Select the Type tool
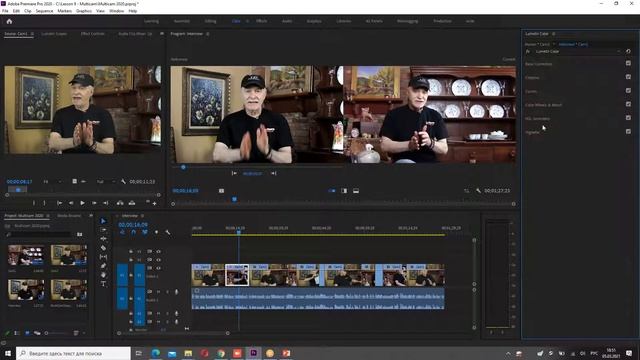 (103, 284)
